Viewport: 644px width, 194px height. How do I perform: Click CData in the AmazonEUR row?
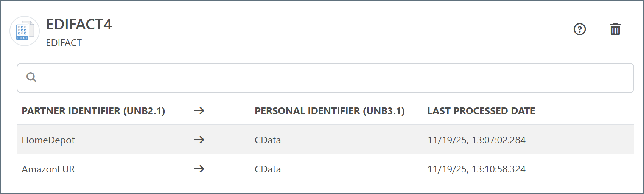(268, 169)
